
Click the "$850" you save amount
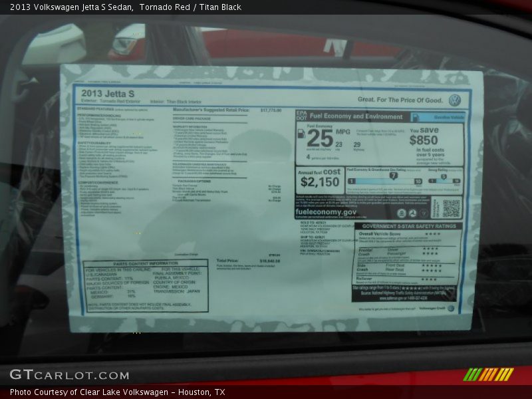point(424,140)
